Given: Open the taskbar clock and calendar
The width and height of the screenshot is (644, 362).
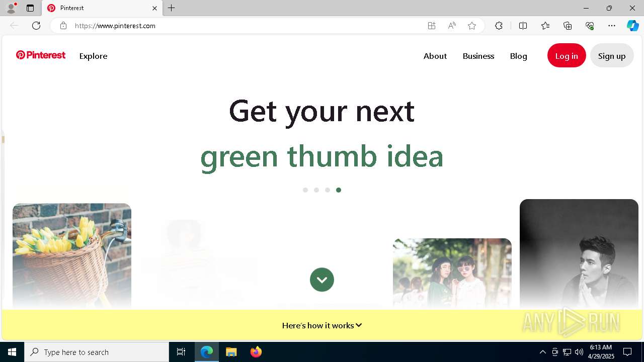Looking at the screenshot, I should 601,352.
